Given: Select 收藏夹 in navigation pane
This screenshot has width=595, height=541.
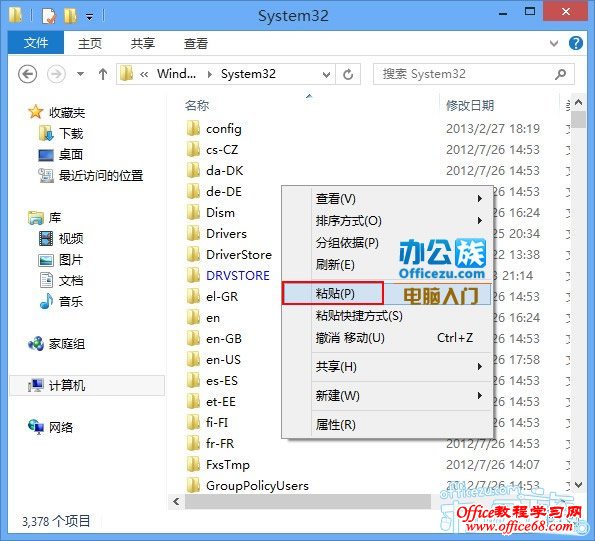Looking at the screenshot, I should (x=56, y=112).
